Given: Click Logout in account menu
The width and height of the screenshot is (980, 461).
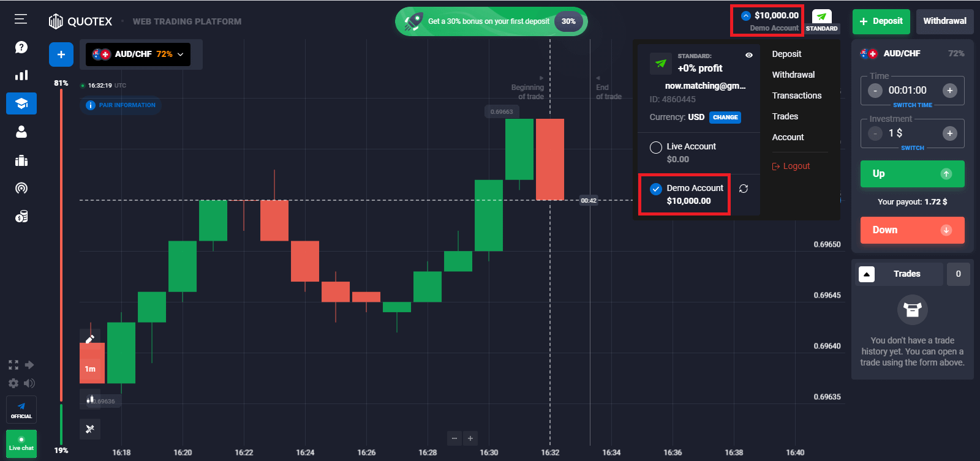Looking at the screenshot, I should pyautogui.click(x=791, y=166).
